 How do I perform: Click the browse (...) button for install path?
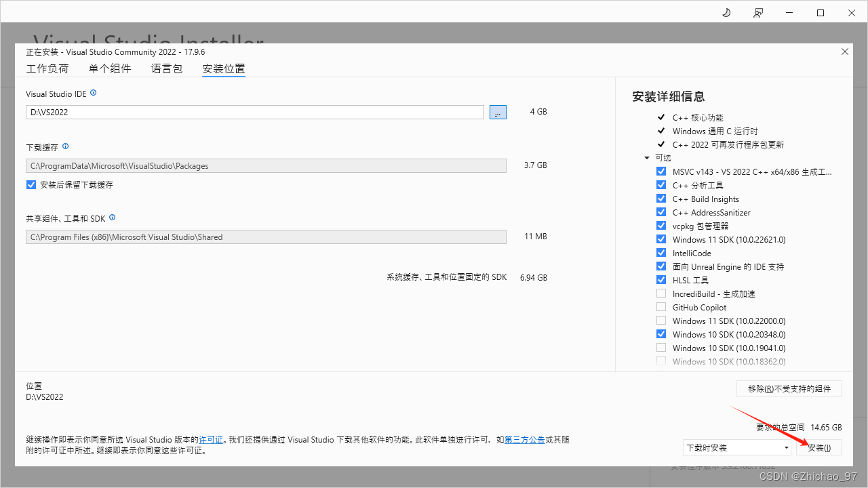tap(498, 113)
